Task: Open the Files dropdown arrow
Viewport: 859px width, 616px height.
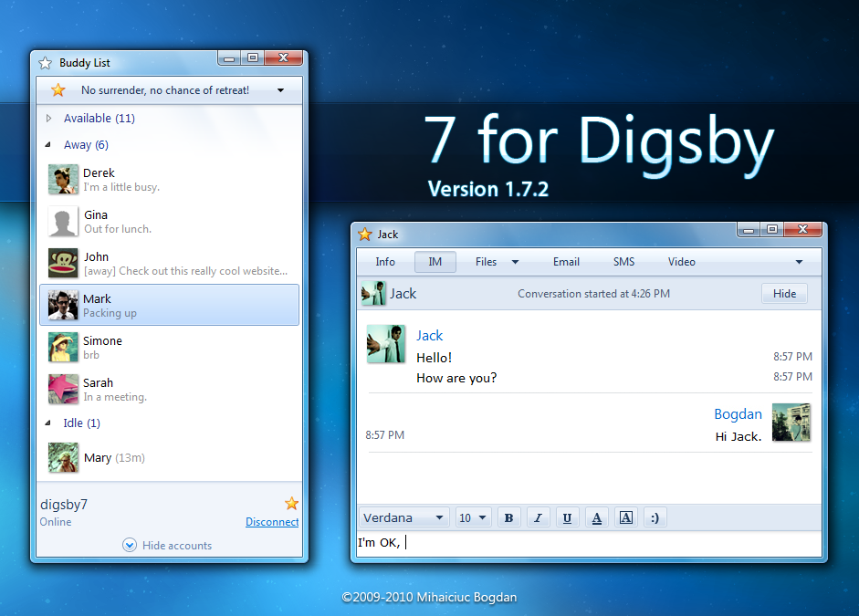Action: [515, 262]
